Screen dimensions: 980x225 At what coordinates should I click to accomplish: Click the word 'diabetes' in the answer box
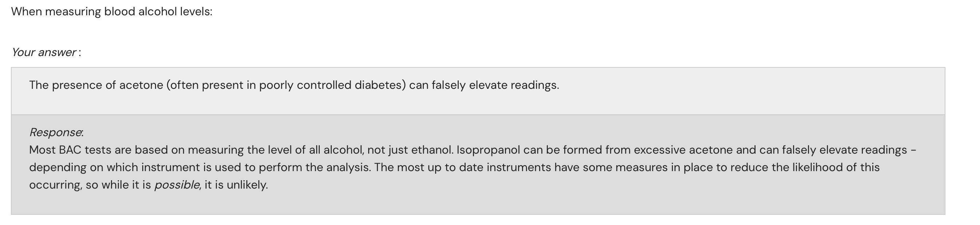(380, 85)
